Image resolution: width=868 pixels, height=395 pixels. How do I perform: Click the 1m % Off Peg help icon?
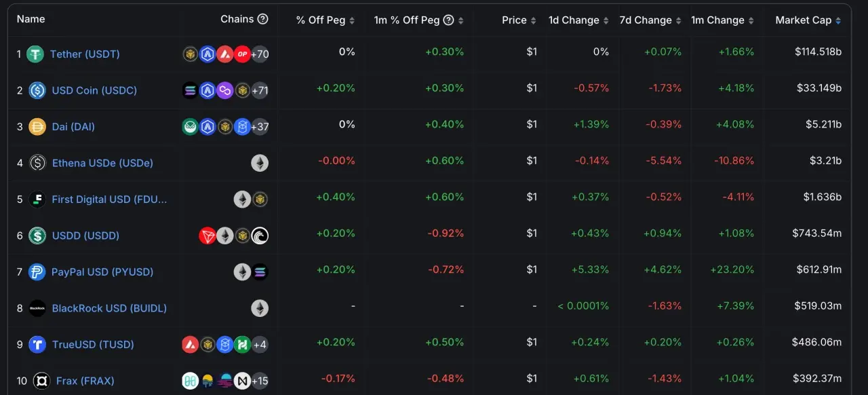click(x=448, y=20)
